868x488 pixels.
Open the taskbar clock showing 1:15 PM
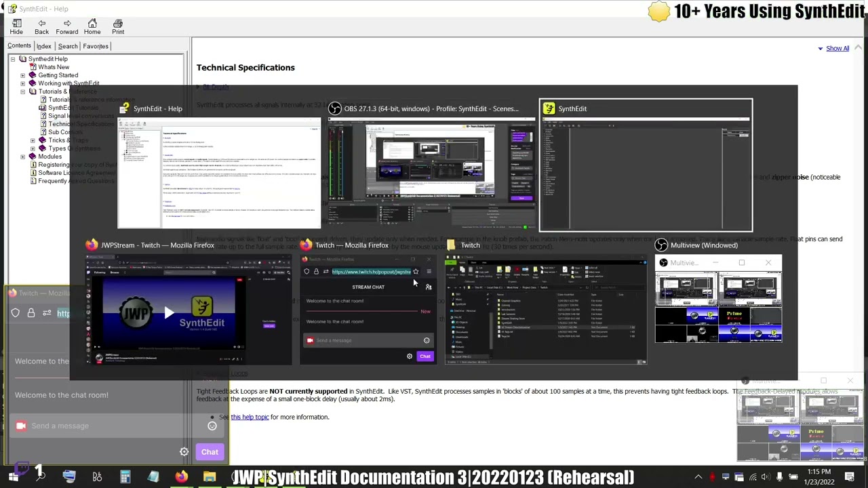coord(819,477)
